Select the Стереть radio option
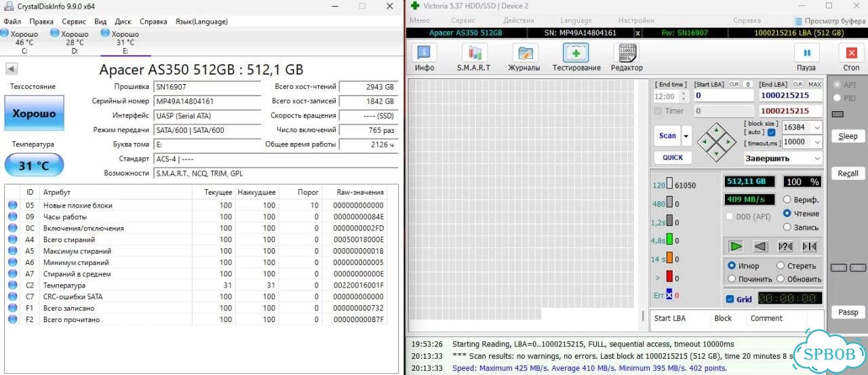This screenshot has height=375, width=868. (781, 266)
